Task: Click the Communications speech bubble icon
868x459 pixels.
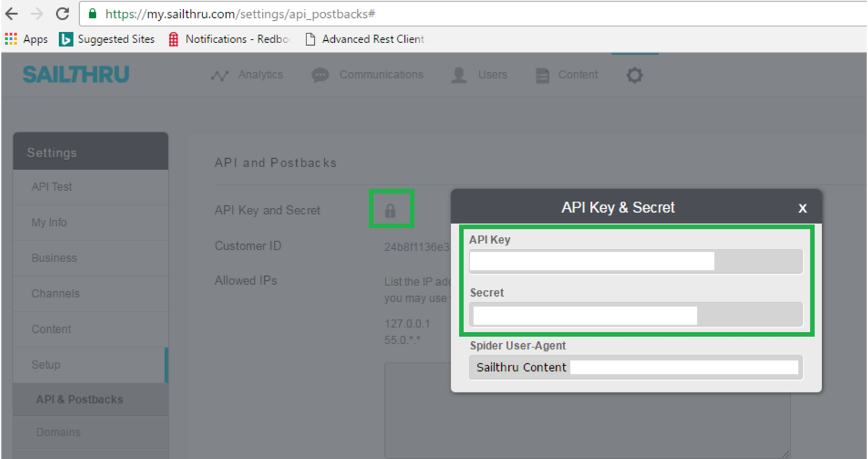Action: coord(320,74)
